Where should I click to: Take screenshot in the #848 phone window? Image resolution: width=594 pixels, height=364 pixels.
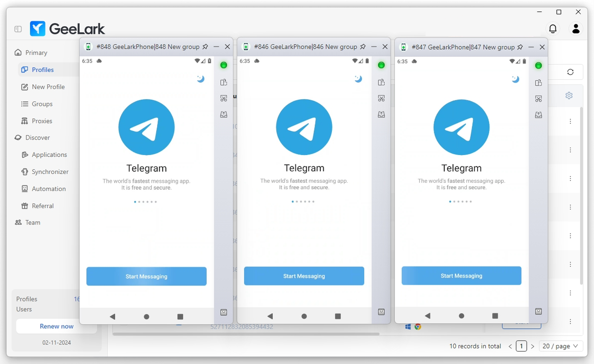(x=224, y=98)
